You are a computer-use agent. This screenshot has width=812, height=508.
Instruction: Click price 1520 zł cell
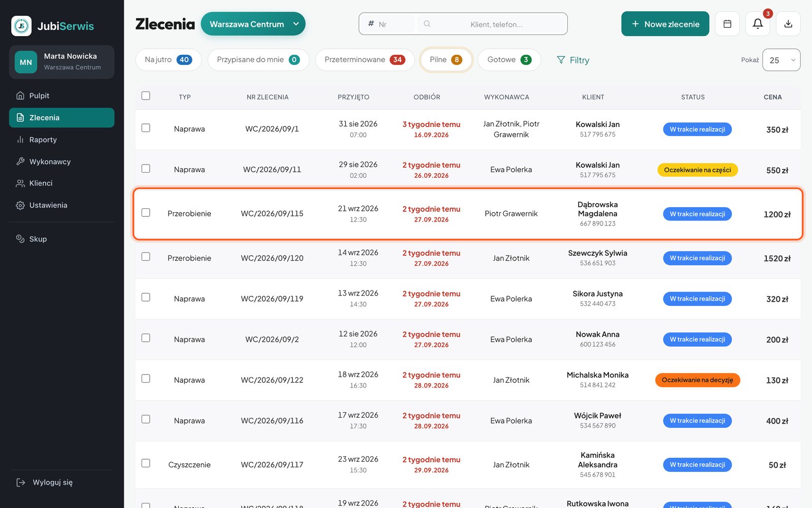(x=777, y=259)
